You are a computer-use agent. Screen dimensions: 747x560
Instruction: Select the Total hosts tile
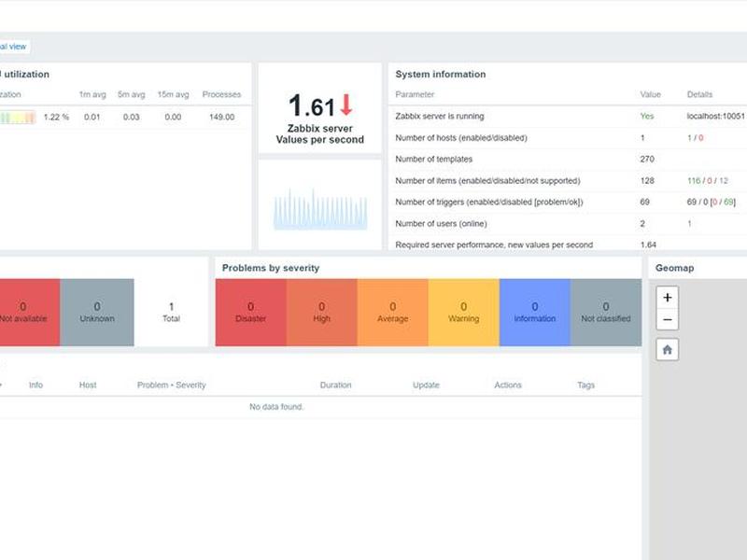coord(171,313)
